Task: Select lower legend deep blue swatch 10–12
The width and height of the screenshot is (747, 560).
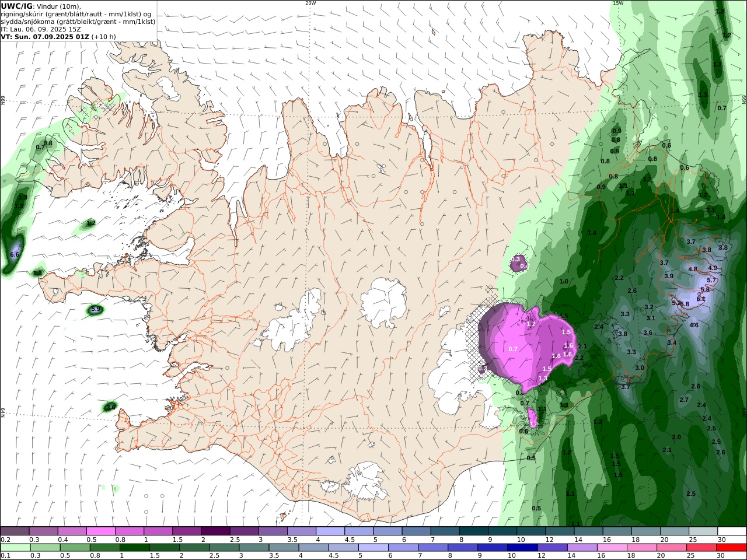Action: (522, 548)
